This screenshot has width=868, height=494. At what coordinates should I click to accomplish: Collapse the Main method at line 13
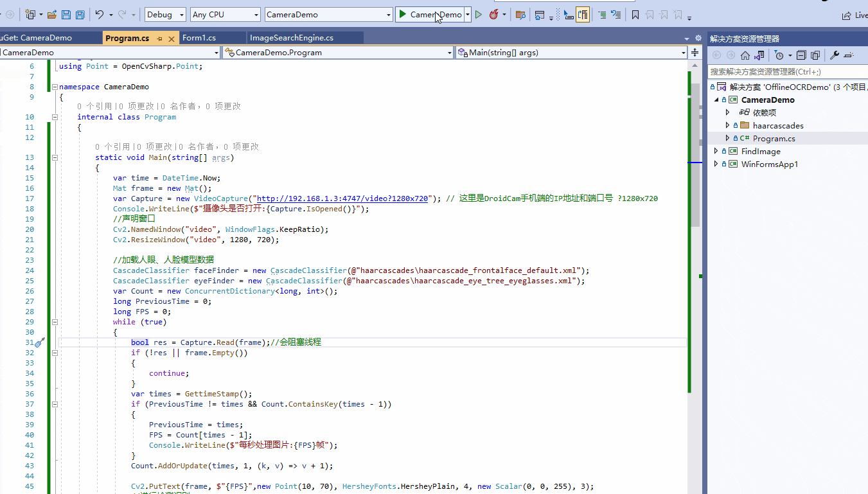(x=55, y=157)
